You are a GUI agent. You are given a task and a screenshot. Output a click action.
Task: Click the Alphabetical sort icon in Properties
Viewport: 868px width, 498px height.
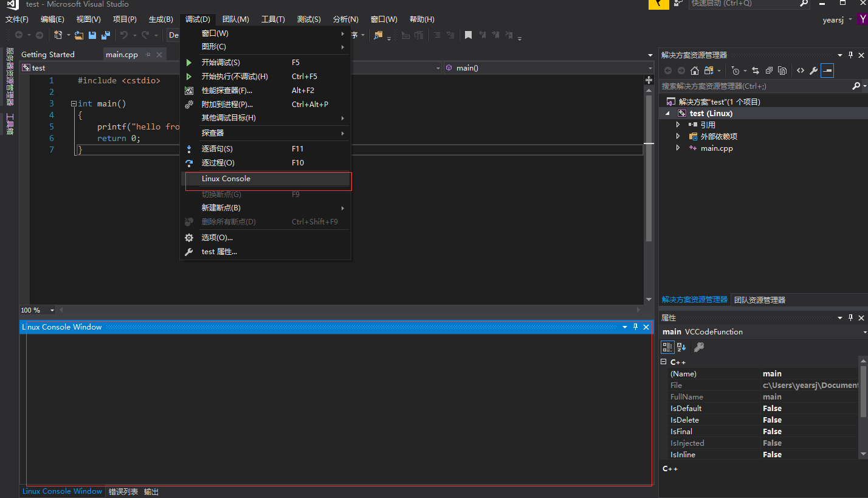681,347
